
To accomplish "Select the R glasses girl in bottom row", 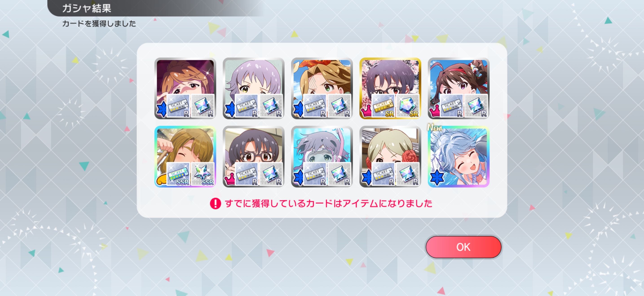I will pos(254,157).
